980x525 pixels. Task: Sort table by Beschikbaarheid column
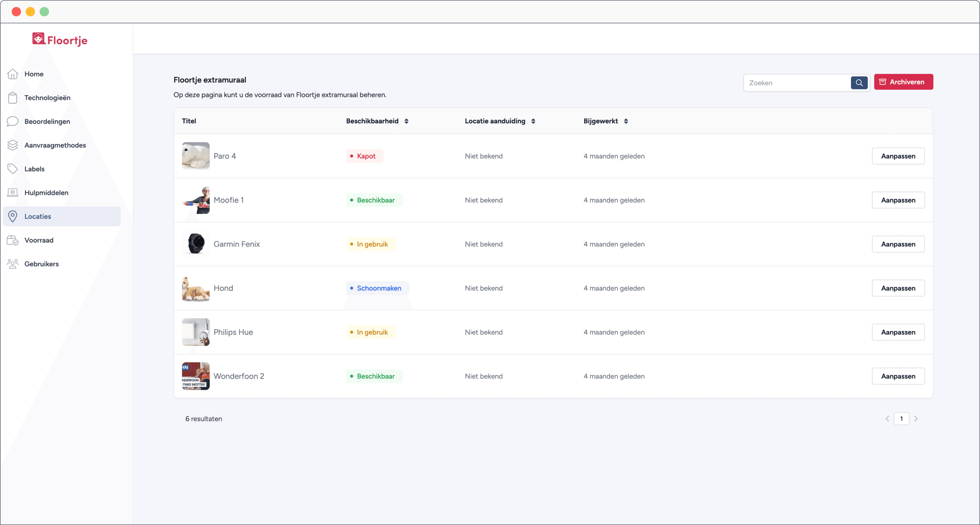click(406, 121)
